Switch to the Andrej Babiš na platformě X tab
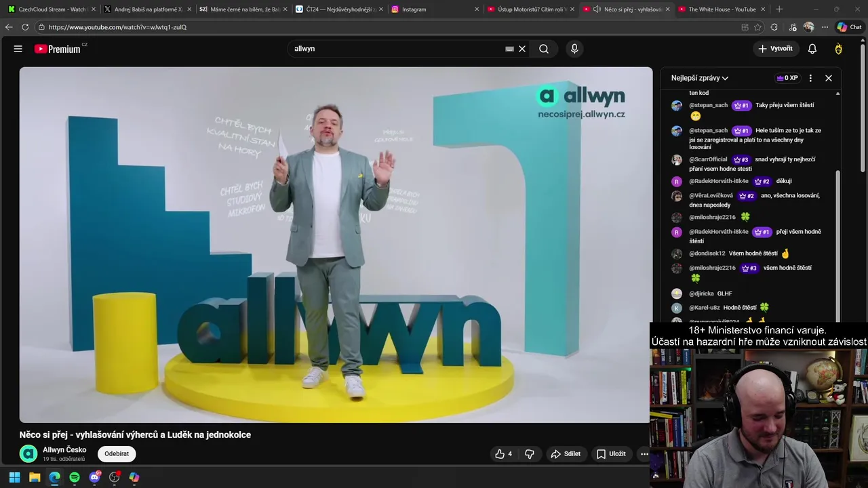Image resolution: width=868 pixels, height=488 pixels. (147, 9)
